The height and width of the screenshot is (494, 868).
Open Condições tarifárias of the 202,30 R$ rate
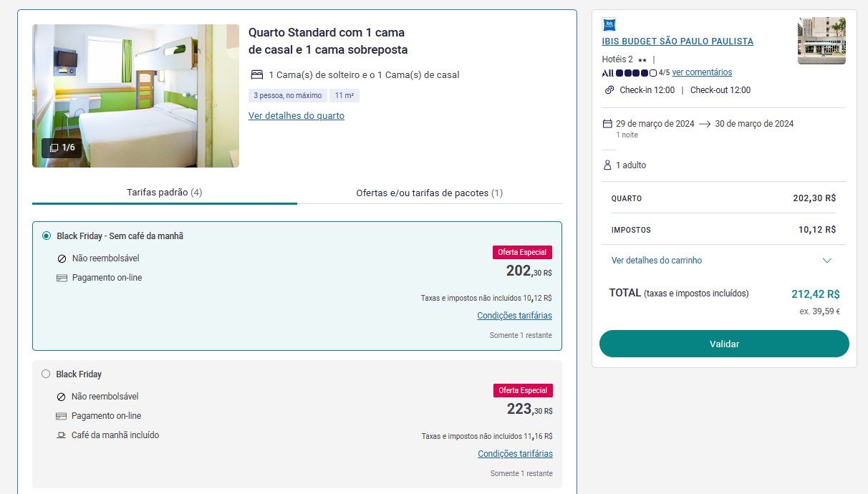pos(514,316)
